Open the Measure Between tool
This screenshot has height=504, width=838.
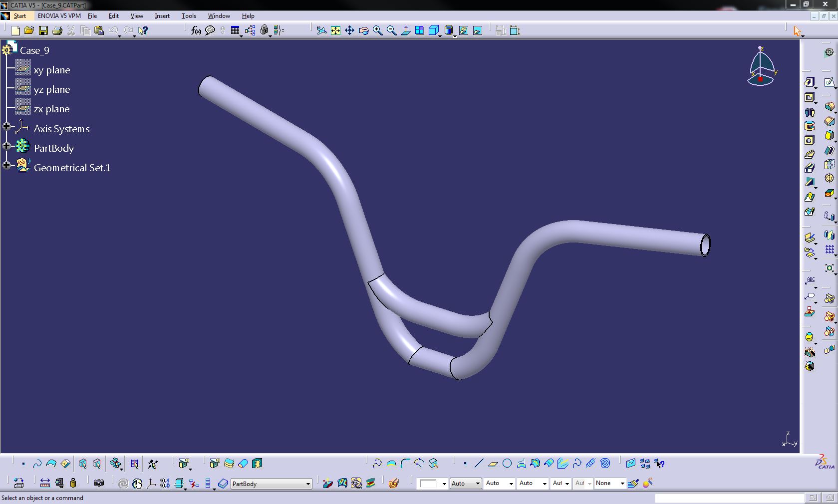45,483
